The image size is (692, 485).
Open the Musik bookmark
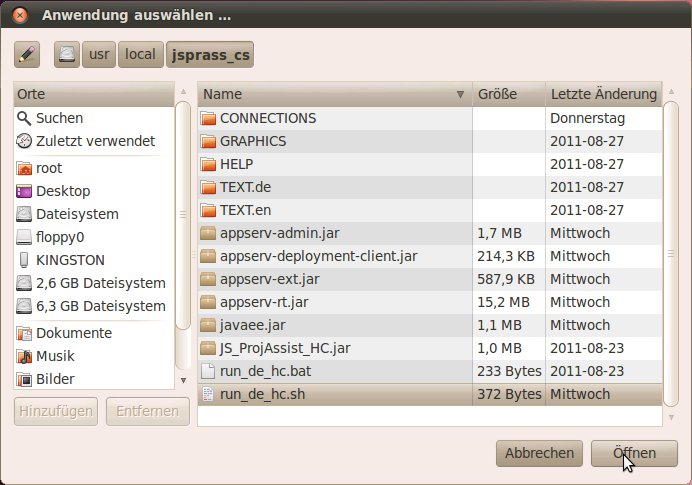(x=56, y=356)
